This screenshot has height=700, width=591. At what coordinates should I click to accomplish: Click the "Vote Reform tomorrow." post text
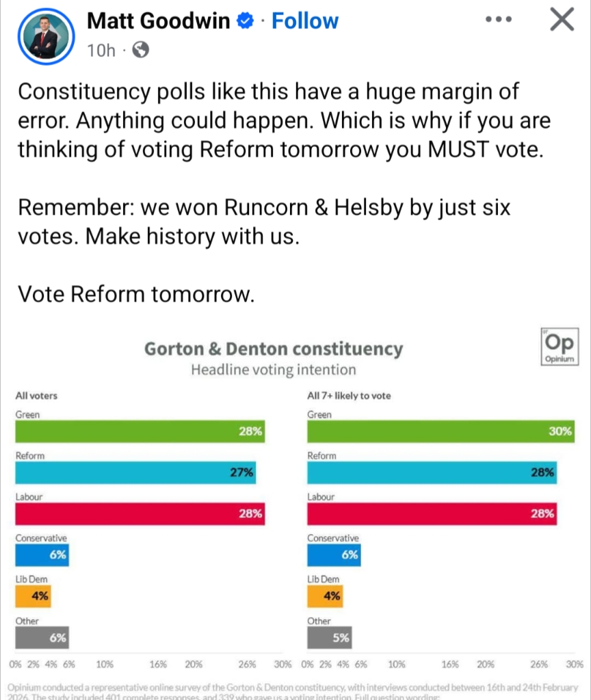point(136,294)
